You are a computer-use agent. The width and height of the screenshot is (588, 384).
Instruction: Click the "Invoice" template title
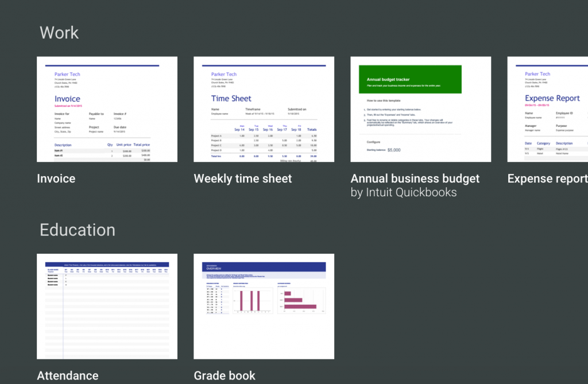coord(56,179)
